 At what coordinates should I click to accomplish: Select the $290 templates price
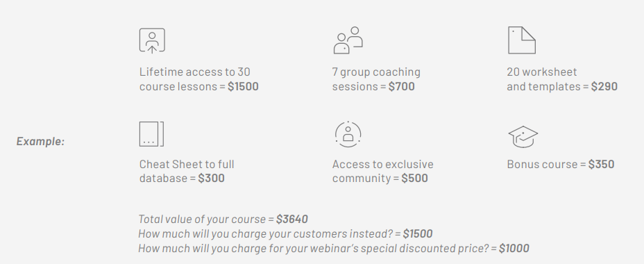(x=604, y=87)
